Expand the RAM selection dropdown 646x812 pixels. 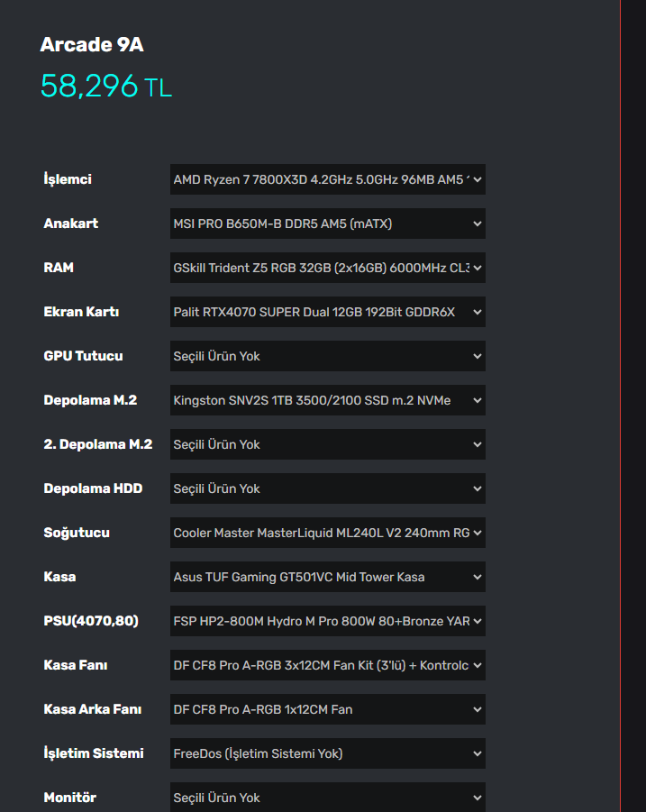click(328, 268)
